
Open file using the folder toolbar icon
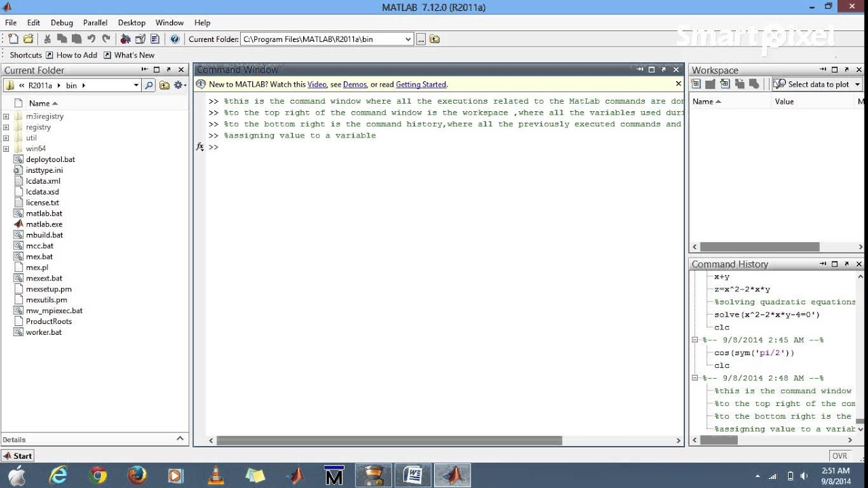tap(28, 39)
